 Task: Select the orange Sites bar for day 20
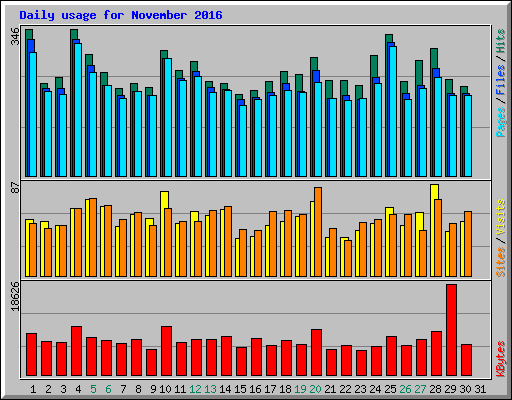[318, 232]
